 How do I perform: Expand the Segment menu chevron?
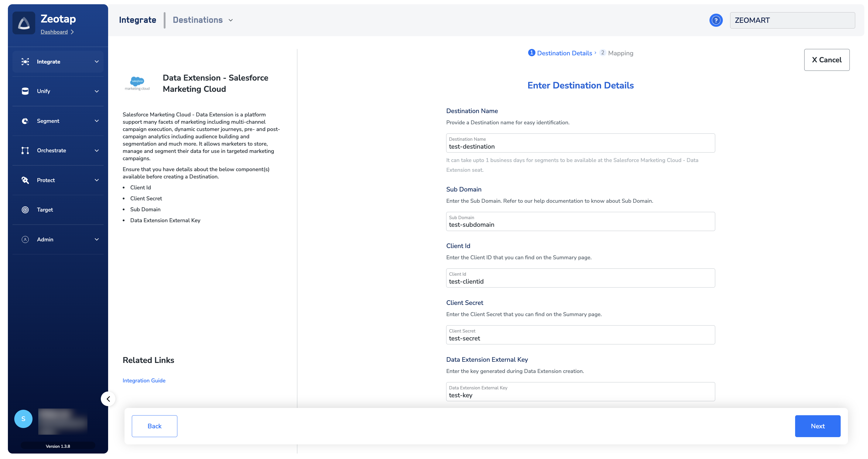pyautogui.click(x=97, y=121)
